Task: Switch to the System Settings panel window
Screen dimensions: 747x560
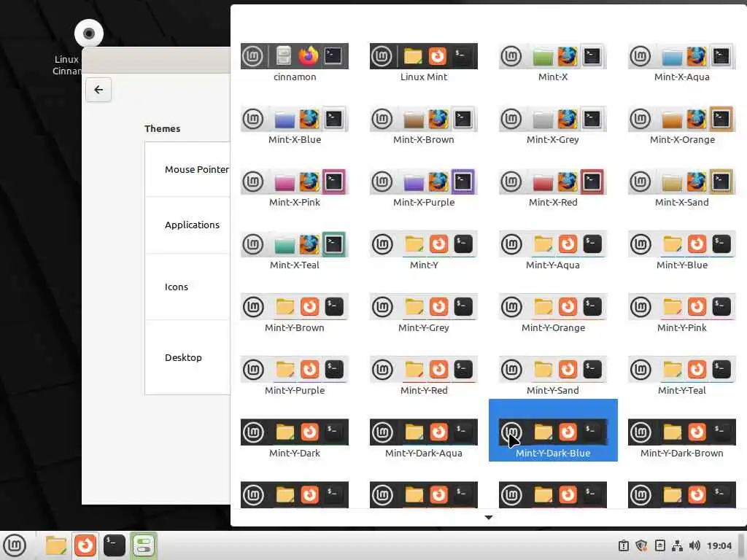Action: 144,545
